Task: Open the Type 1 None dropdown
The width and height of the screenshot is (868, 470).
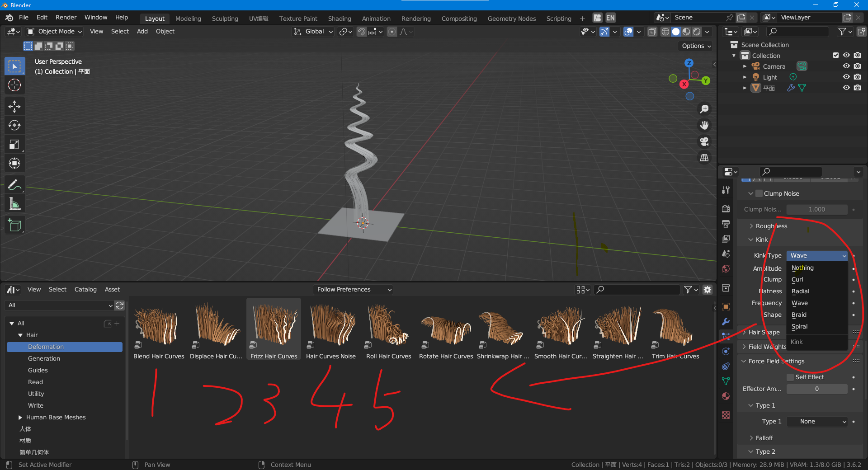Action: coord(817,421)
